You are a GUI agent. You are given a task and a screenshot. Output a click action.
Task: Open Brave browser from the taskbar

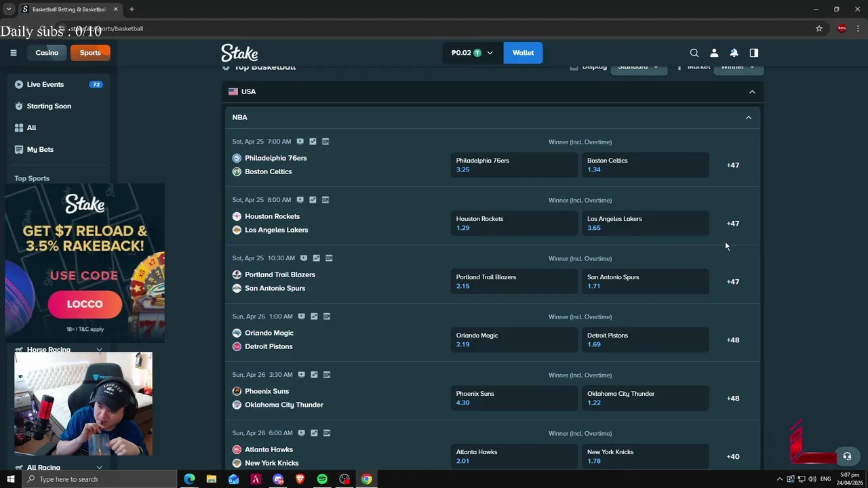[300, 479]
